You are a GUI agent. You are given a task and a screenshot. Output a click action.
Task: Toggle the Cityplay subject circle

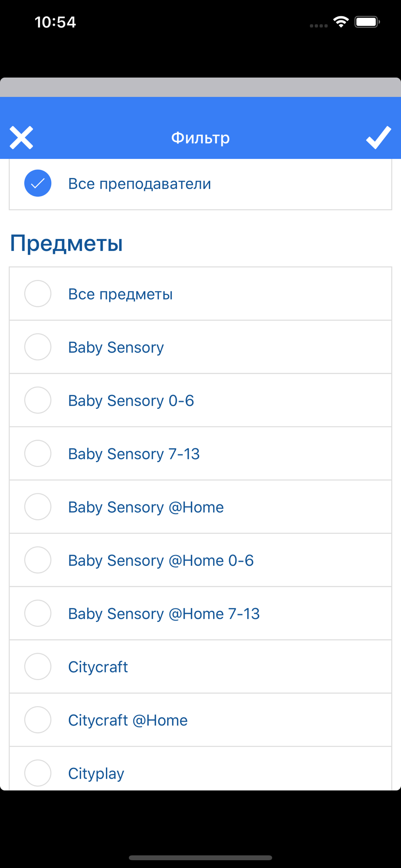click(x=38, y=773)
